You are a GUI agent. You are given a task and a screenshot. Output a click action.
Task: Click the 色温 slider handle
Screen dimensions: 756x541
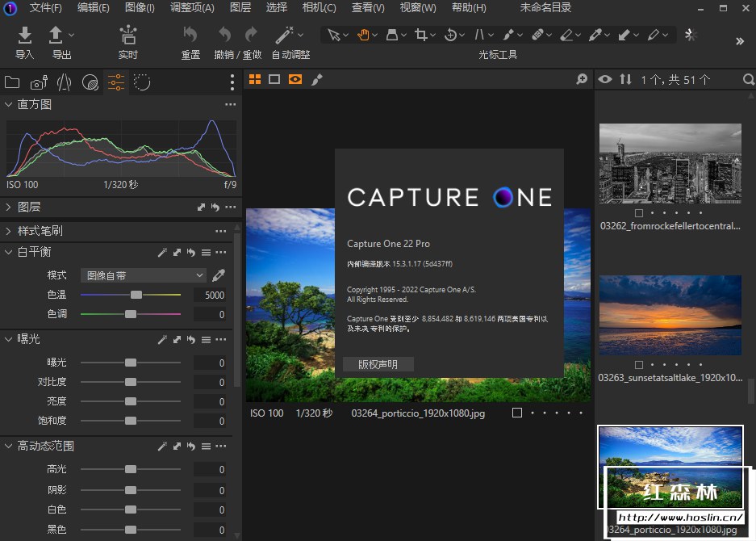point(136,295)
